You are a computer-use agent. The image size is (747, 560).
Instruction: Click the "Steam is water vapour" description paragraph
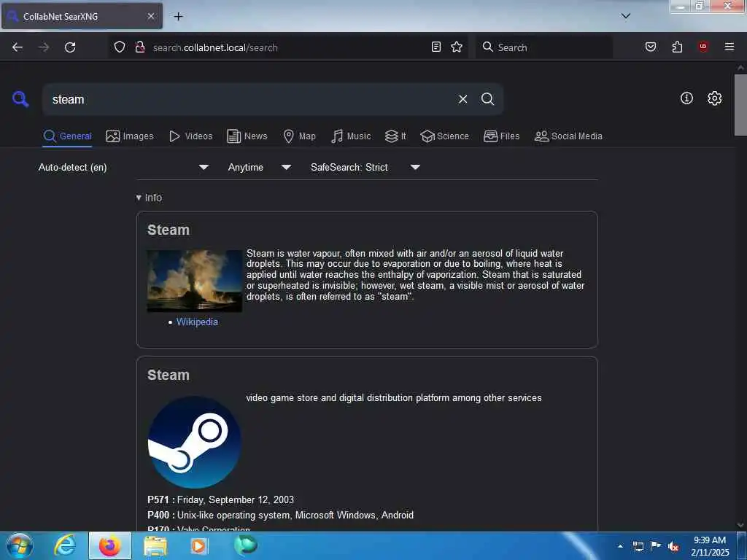tap(415, 275)
